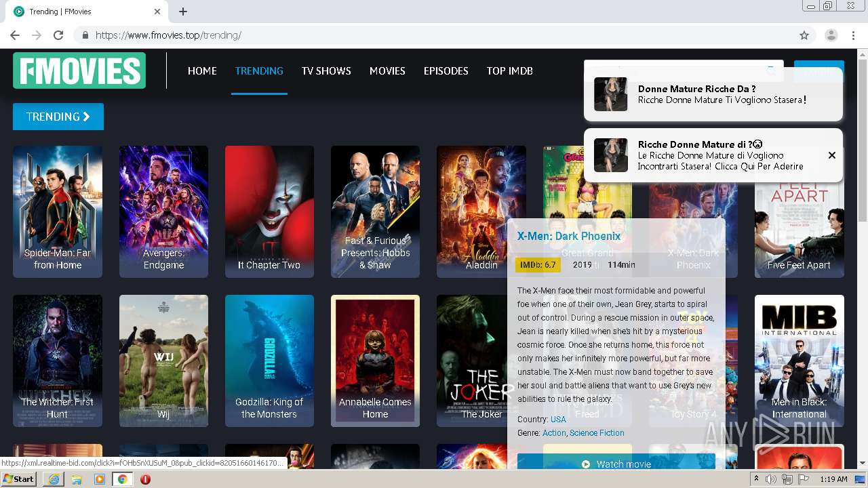
Task: Open TOP IMDB nav item
Action: pyautogui.click(x=510, y=70)
